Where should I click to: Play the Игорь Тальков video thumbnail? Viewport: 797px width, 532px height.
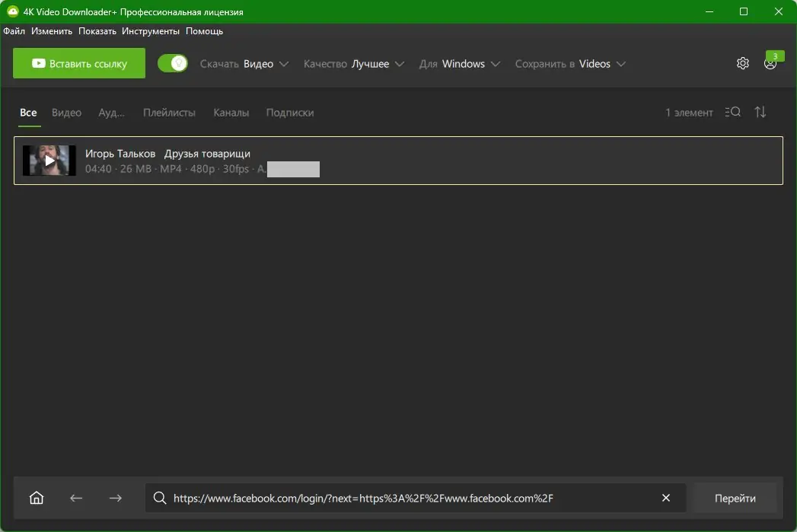coord(49,161)
